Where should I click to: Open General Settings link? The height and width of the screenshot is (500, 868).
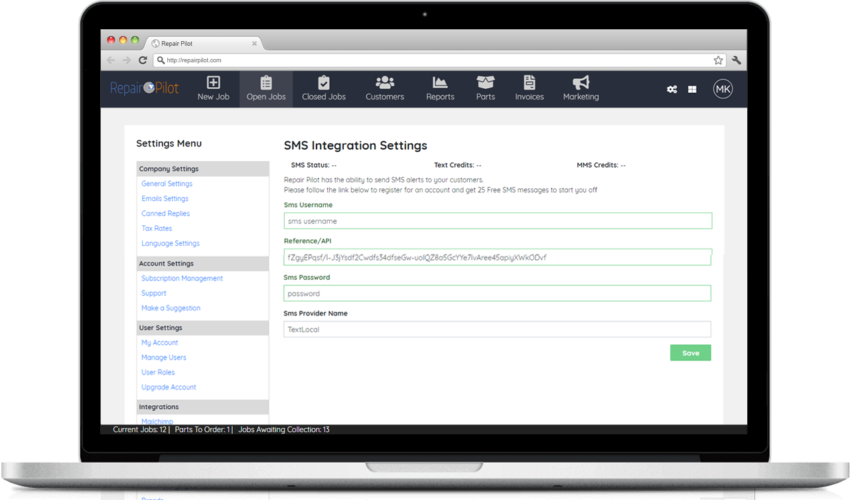(x=167, y=184)
